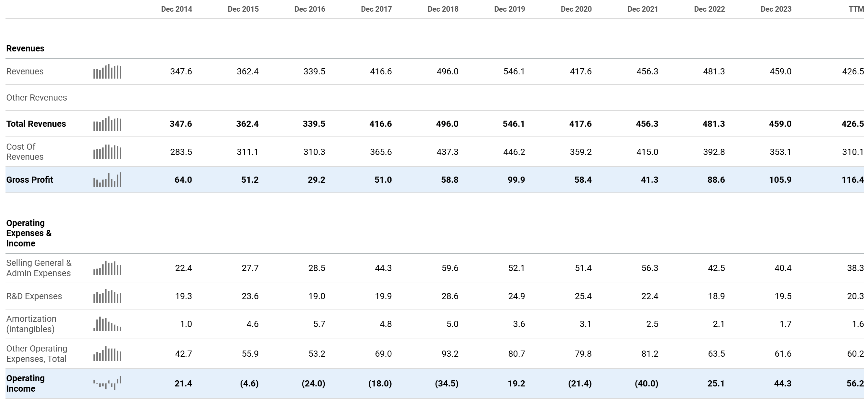The image size is (868, 401).
Task: Click Selling General & Admin sparkline icon
Action: point(107,268)
